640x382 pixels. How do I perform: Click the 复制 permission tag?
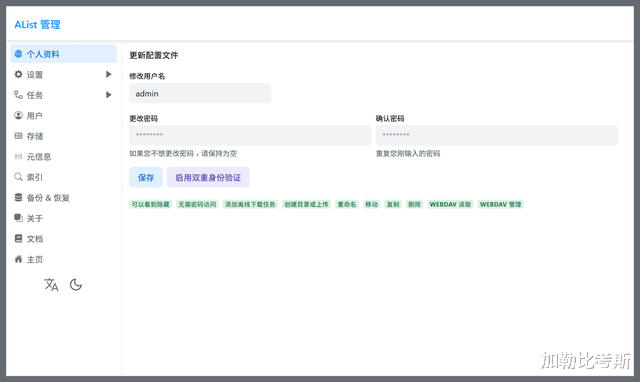pos(393,204)
